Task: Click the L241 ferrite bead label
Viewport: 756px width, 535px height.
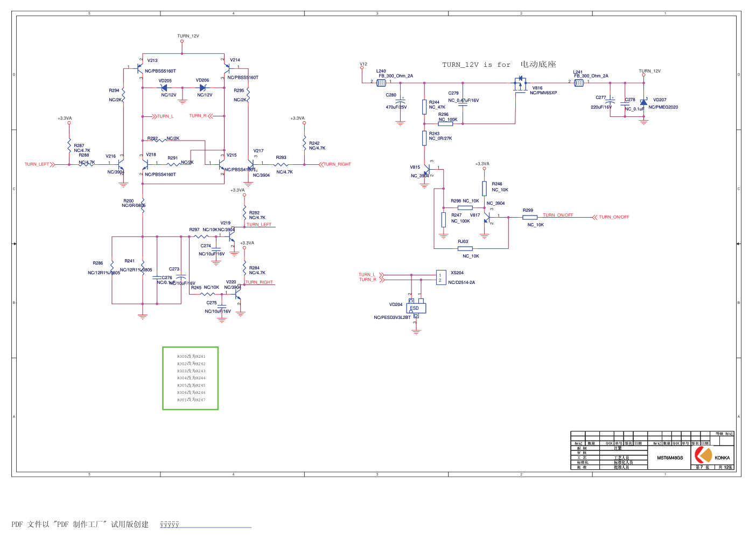Action: pyautogui.click(x=578, y=72)
